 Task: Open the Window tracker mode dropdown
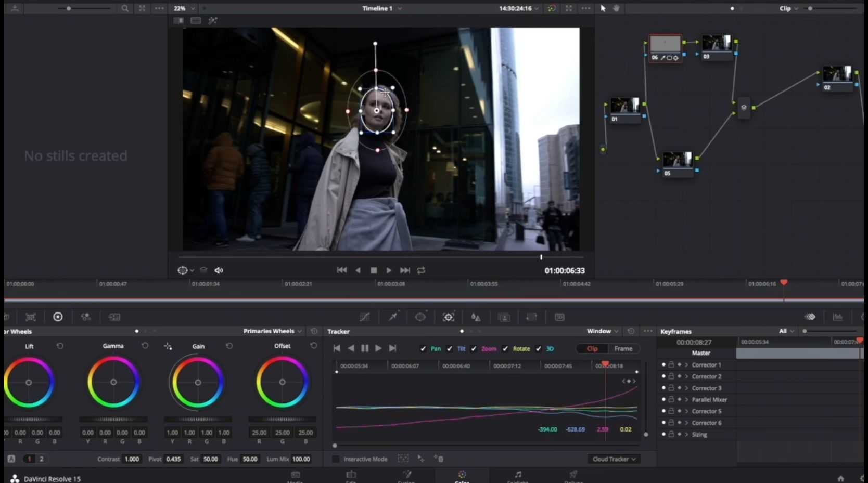click(603, 331)
